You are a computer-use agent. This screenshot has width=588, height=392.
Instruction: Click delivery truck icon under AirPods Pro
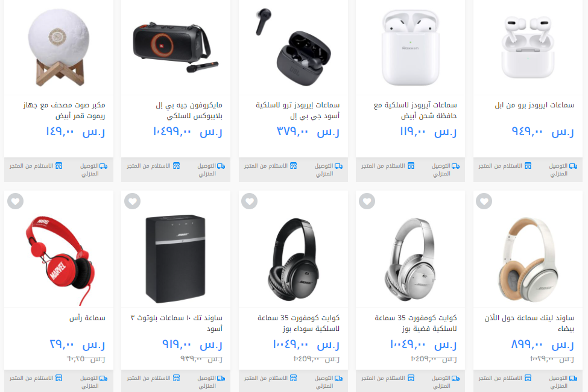point(574,166)
